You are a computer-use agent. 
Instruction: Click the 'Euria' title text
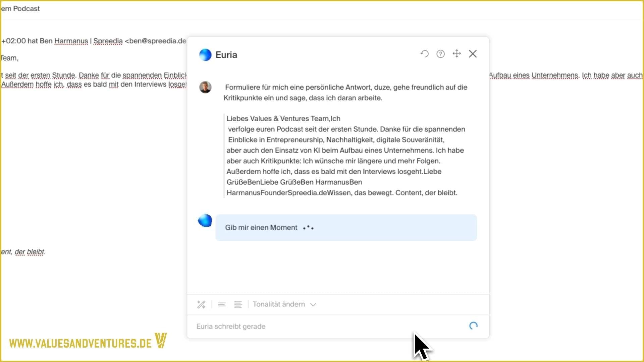(226, 55)
